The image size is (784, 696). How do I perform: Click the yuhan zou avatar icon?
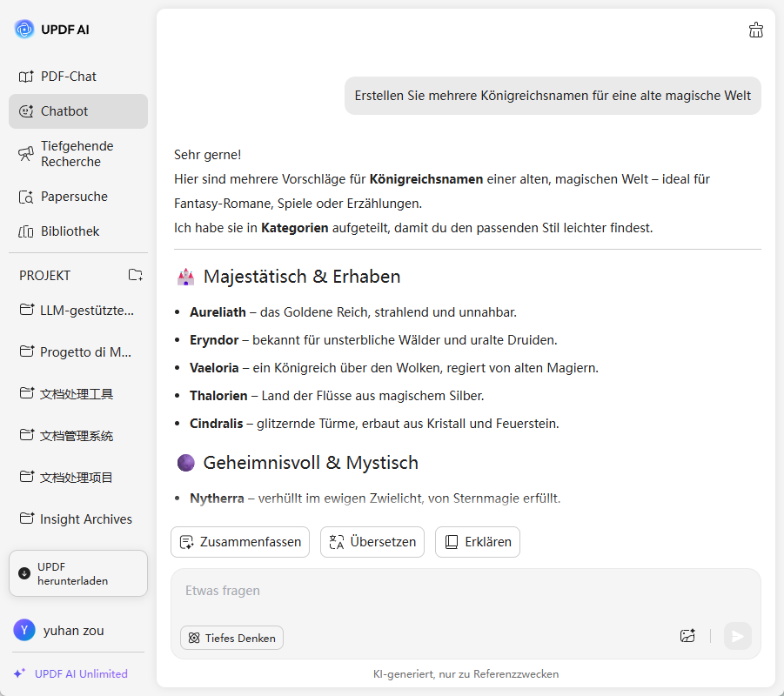pos(24,630)
